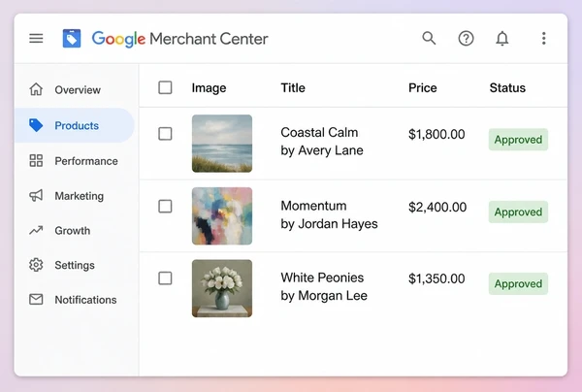
Task: Toggle the select-all checkbox in table header
Action: [x=165, y=88]
